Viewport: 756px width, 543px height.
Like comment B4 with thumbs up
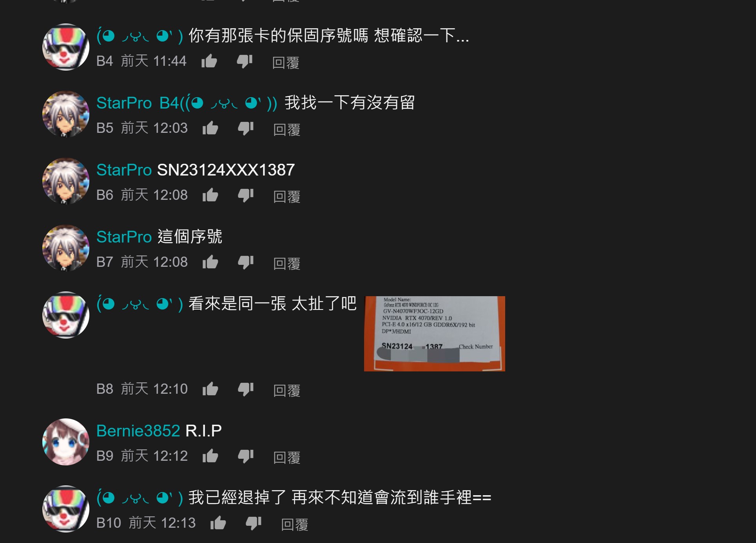209,62
